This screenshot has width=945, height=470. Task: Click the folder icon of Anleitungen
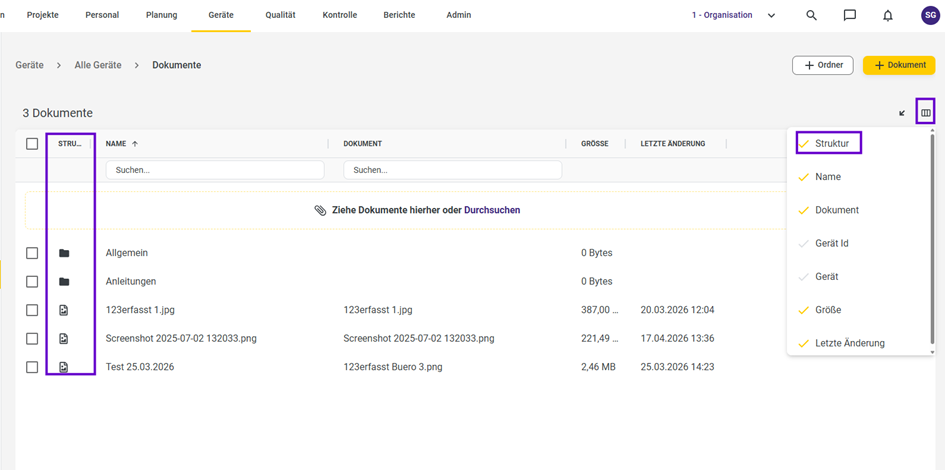click(64, 281)
